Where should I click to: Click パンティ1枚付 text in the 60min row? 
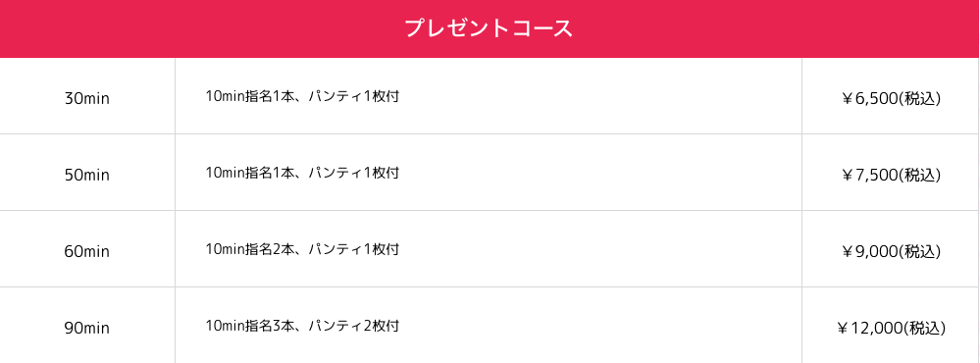354,249
